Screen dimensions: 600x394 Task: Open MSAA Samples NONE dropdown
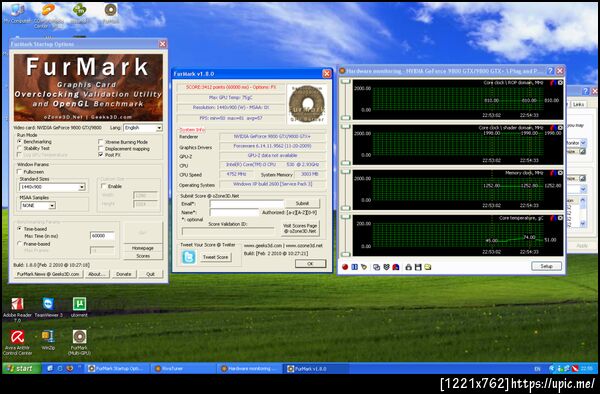point(38,205)
